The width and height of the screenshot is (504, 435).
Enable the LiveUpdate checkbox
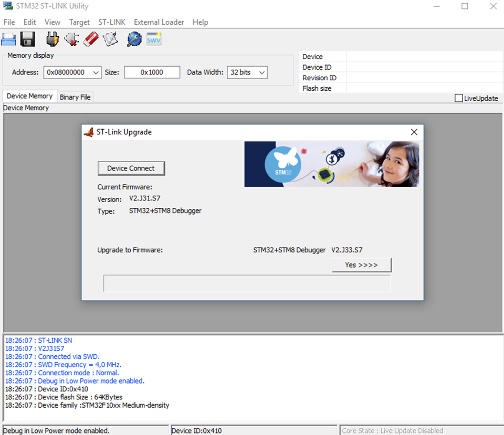tap(459, 98)
